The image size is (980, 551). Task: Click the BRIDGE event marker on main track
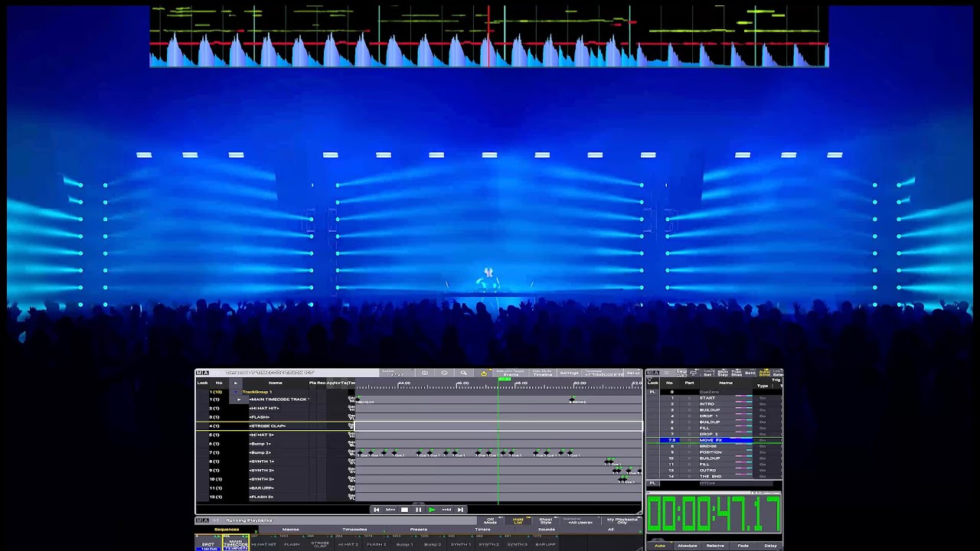pos(572,399)
